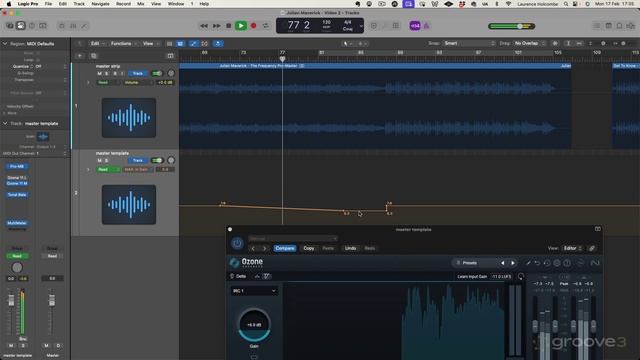Open the Note Pads icon at top right
This screenshot has width=640, height=360.
(609, 26)
